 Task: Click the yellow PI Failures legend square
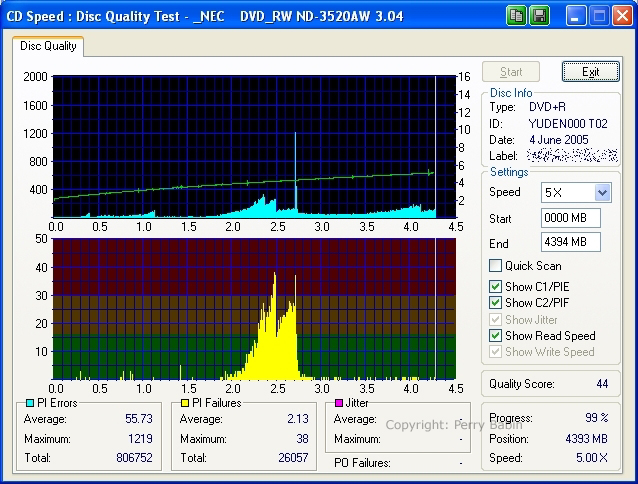point(185,403)
